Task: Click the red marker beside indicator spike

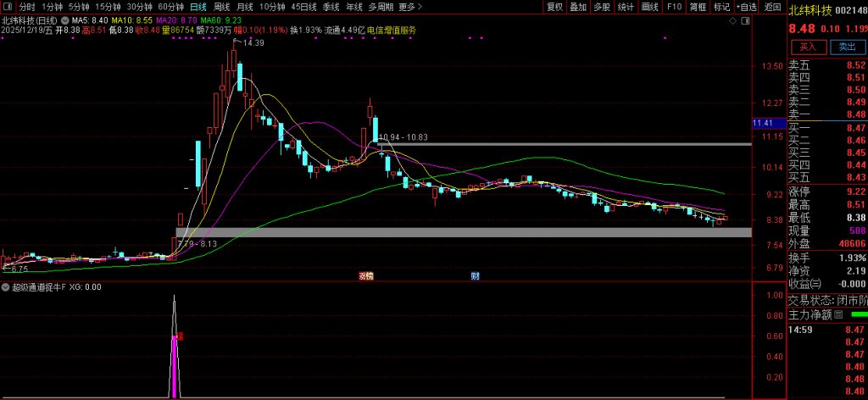Action: (181, 336)
